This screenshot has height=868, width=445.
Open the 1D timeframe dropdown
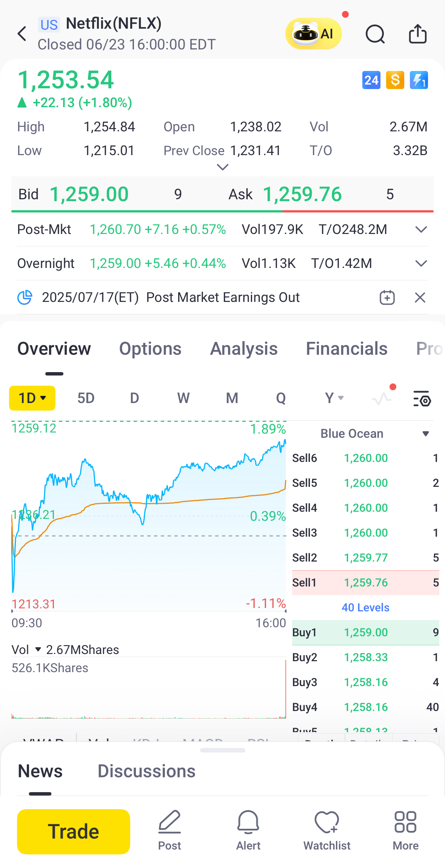pyautogui.click(x=32, y=398)
